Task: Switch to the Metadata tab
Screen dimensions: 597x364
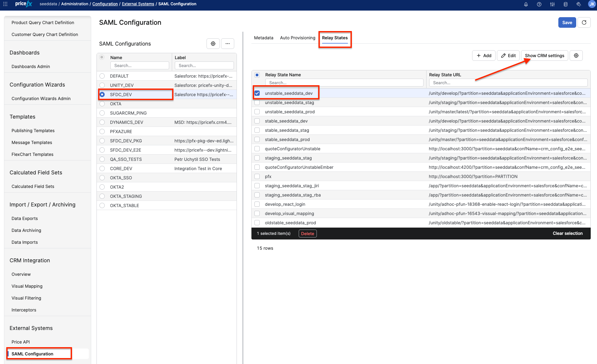Action: pos(263,38)
